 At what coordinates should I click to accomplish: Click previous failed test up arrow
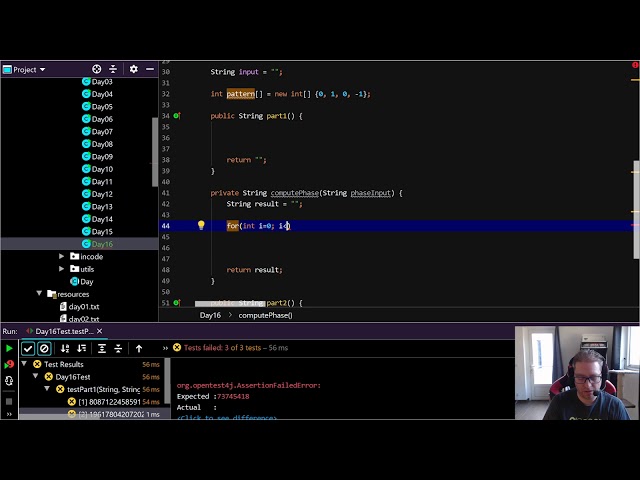click(x=139, y=348)
